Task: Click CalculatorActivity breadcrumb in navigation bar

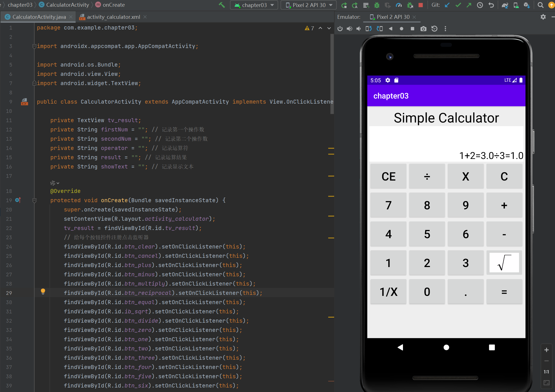Action: [x=64, y=5]
